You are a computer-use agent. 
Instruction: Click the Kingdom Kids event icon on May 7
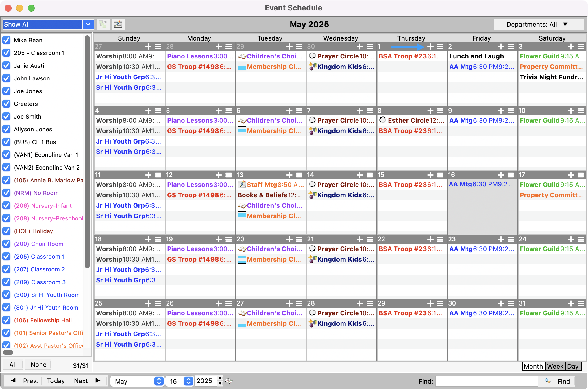coord(313,131)
